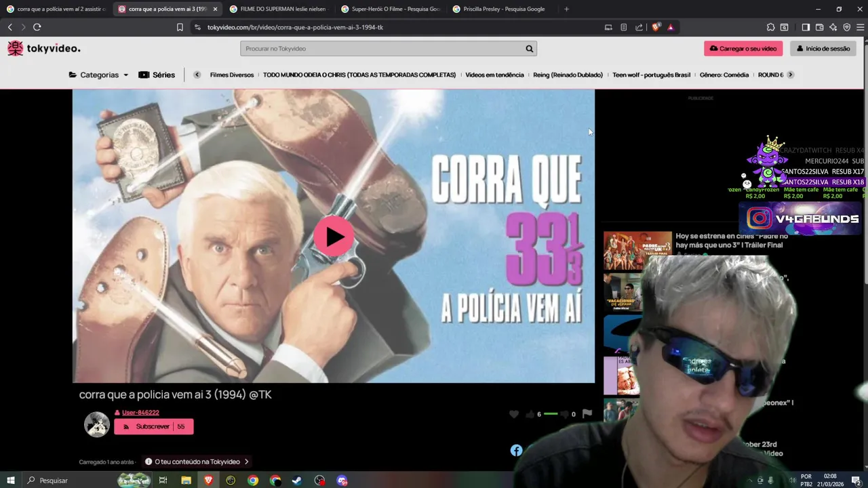Click the thumbs-down dislike icon
This screenshot has height=488, width=868.
564,414
